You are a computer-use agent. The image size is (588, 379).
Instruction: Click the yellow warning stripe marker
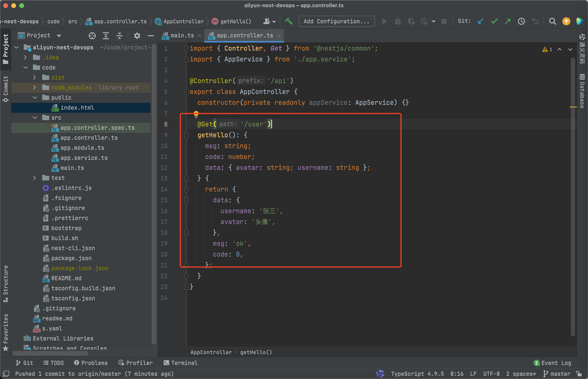pyautogui.click(x=573, y=107)
